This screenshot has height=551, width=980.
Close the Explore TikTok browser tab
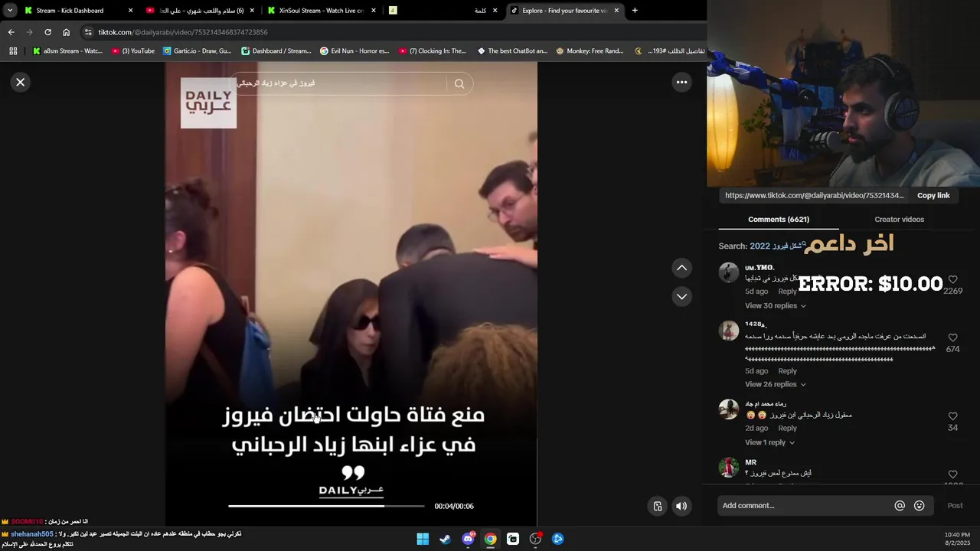616,11
